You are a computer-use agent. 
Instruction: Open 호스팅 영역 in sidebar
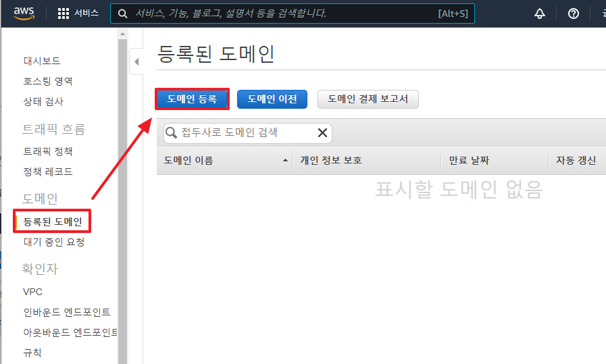48,81
